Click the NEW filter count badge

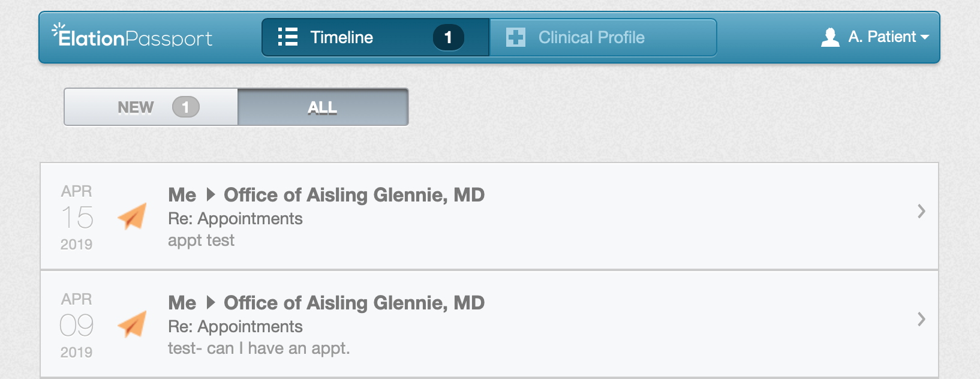tap(185, 107)
